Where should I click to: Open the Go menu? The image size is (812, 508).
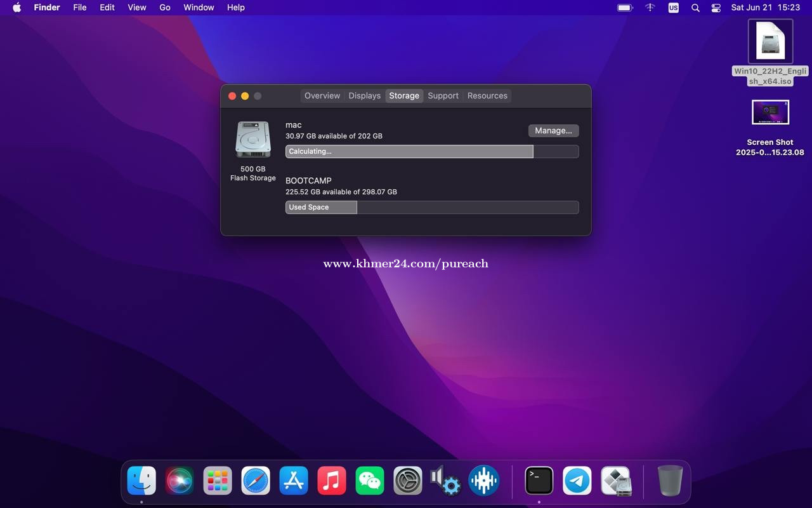coord(165,8)
